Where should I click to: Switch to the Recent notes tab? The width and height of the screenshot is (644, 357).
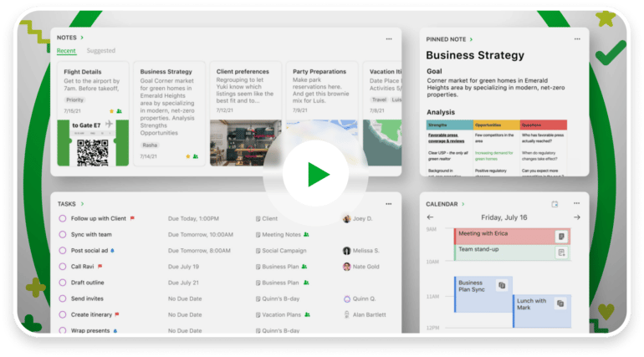coord(66,51)
